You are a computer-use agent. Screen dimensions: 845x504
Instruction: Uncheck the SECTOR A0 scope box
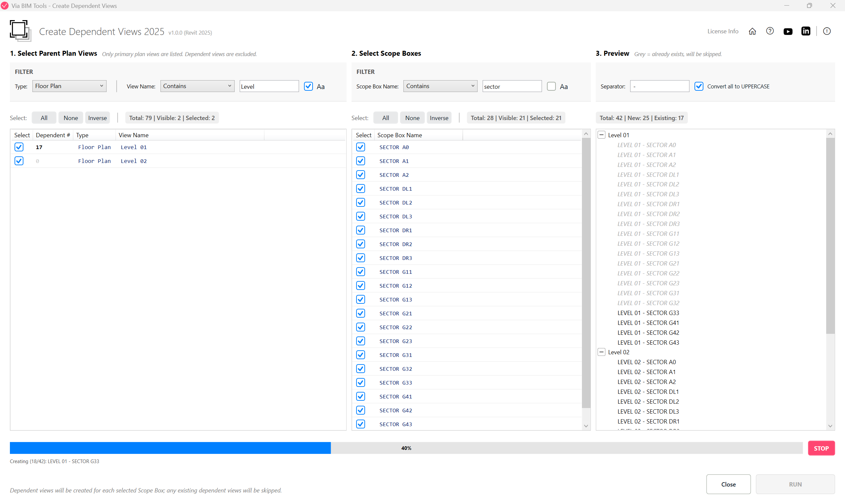(360, 147)
